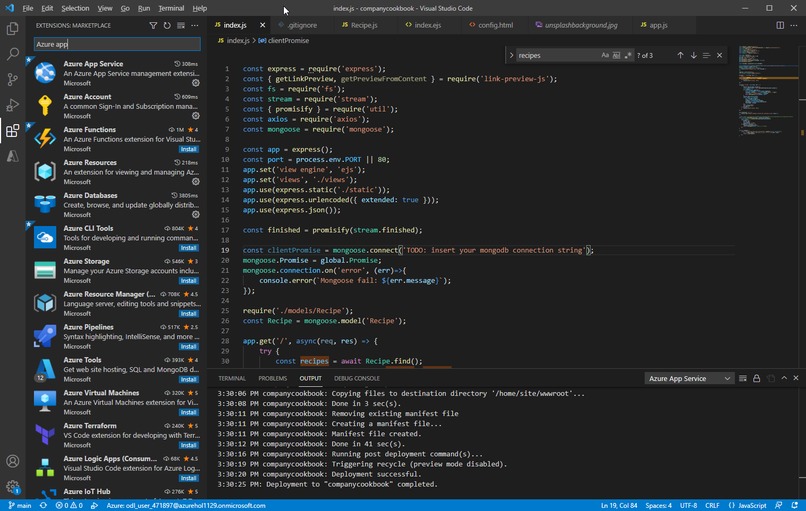The image size is (806, 511).
Task: Open the Source Control view
Action: click(12, 79)
